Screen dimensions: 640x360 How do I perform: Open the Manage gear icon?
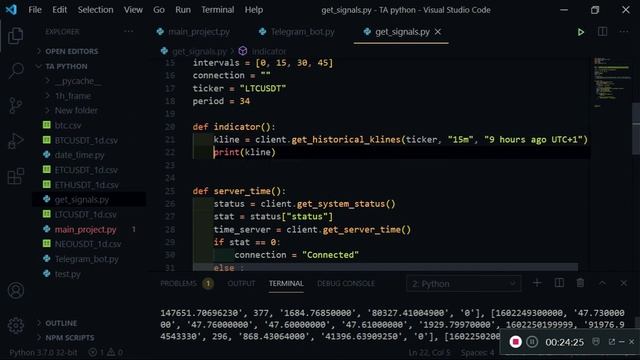click(16, 325)
